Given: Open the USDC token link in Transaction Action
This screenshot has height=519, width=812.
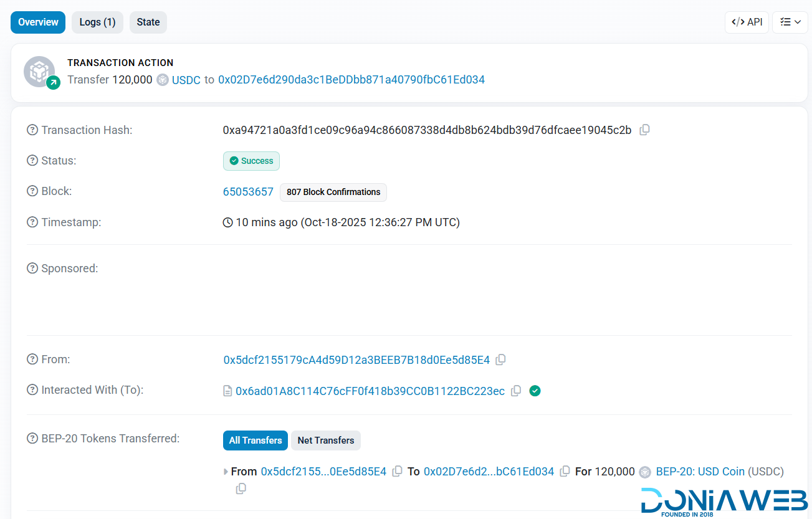Looking at the screenshot, I should tap(186, 80).
